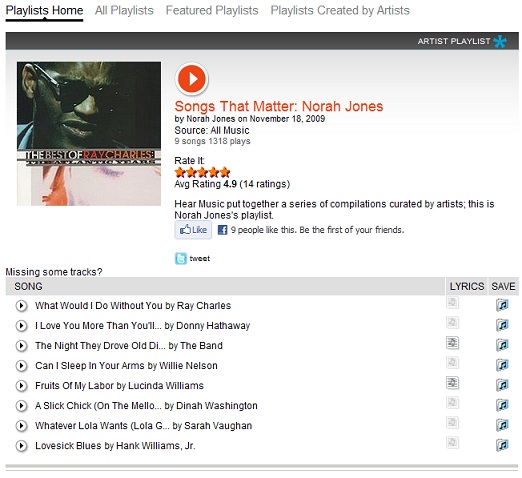Open lyrics for The Night They Drove Old Di...
This screenshot has height=478, width=522.
[452, 343]
